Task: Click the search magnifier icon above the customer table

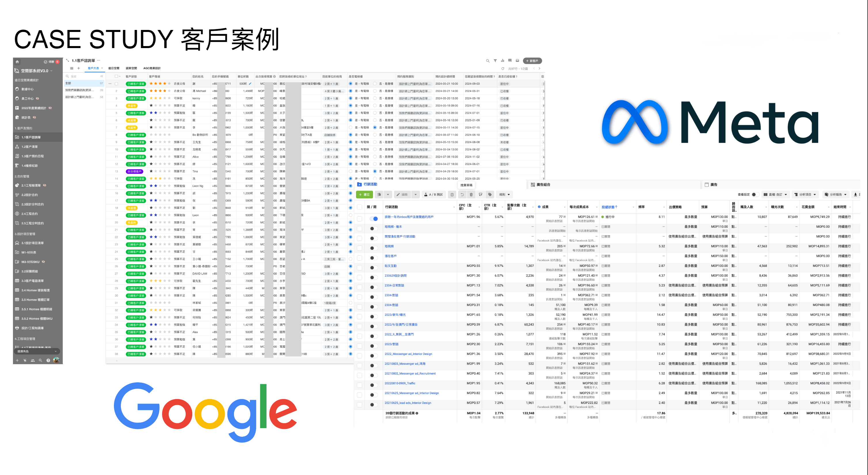Action: point(488,61)
